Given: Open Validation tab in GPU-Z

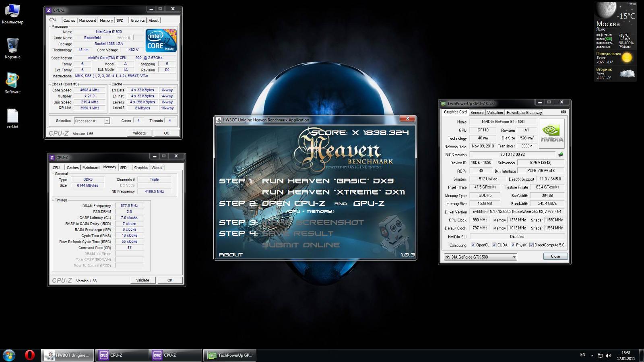Looking at the screenshot, I should 495,113.
